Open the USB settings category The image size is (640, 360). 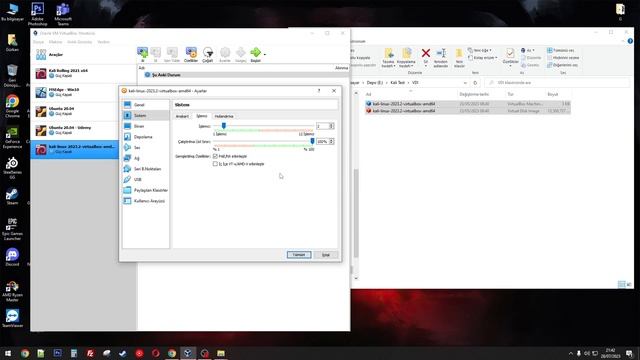(x=146, y=179)
